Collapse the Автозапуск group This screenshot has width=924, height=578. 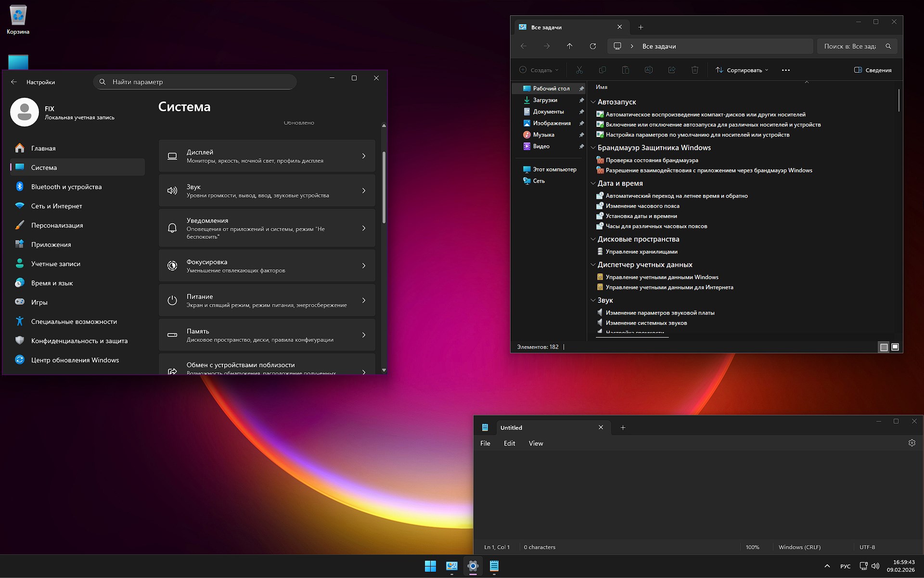593,102
